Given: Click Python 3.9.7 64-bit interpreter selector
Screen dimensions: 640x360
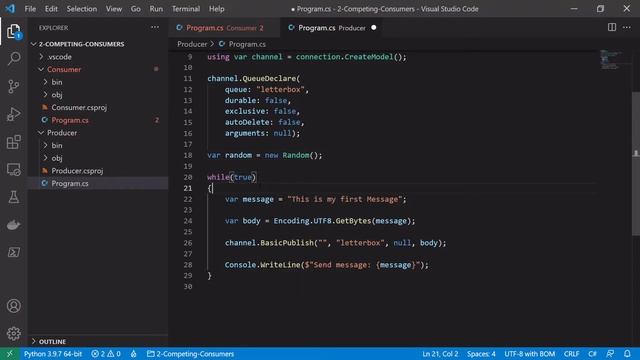Looking at the screenshot, I should pyautogui.click(x=53, y=354).
